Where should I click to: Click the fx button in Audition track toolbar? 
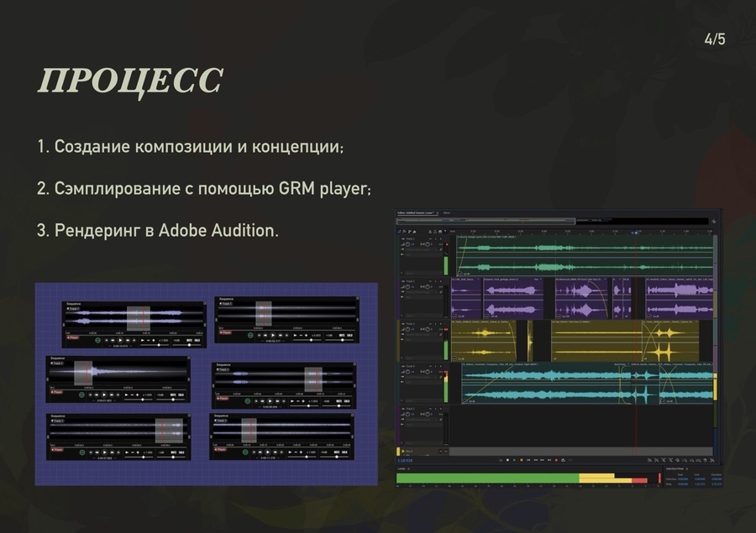404,232
